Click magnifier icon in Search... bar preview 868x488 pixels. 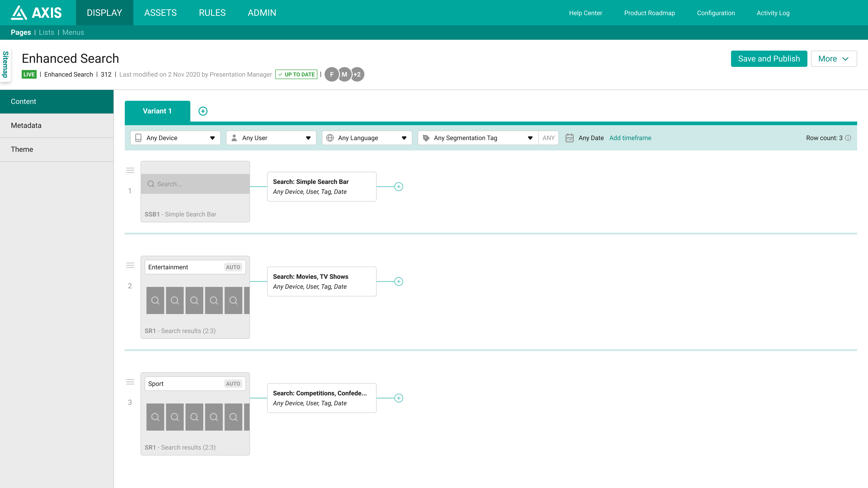tap(151, 184)
